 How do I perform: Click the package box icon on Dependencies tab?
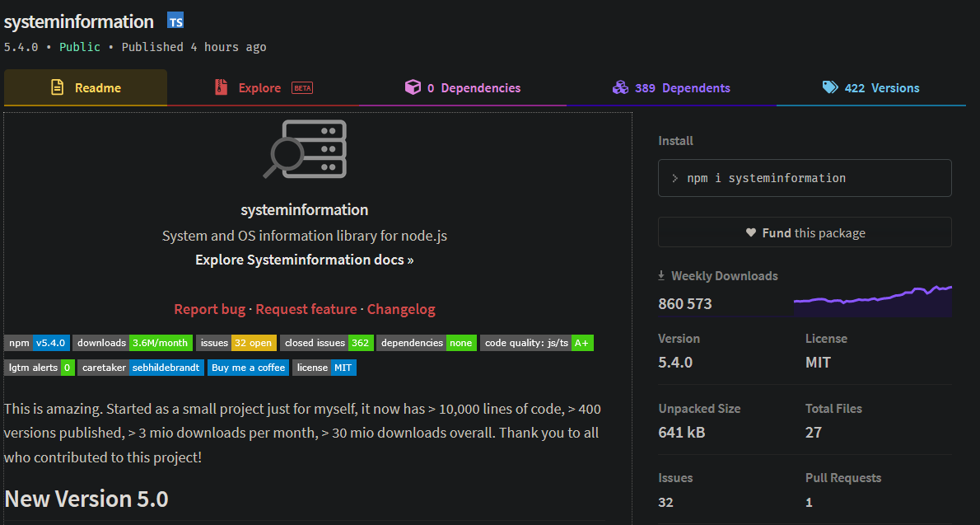[x=413, y=87]
